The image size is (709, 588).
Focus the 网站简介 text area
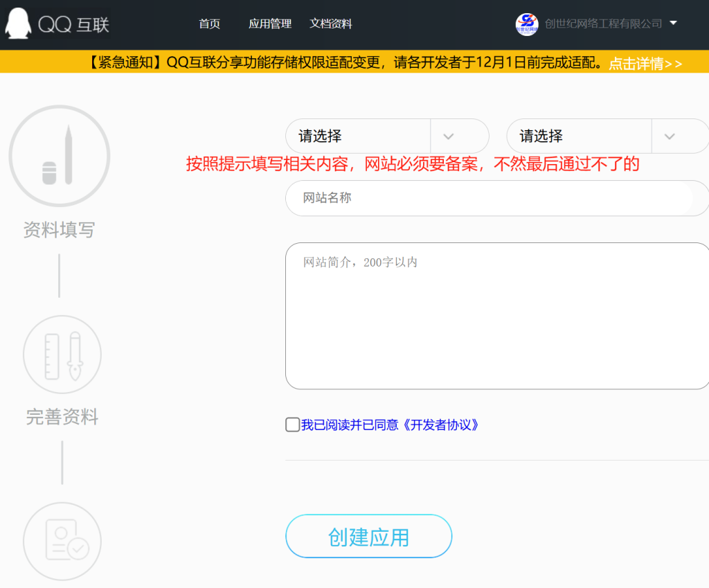click(x=497, y=316)
